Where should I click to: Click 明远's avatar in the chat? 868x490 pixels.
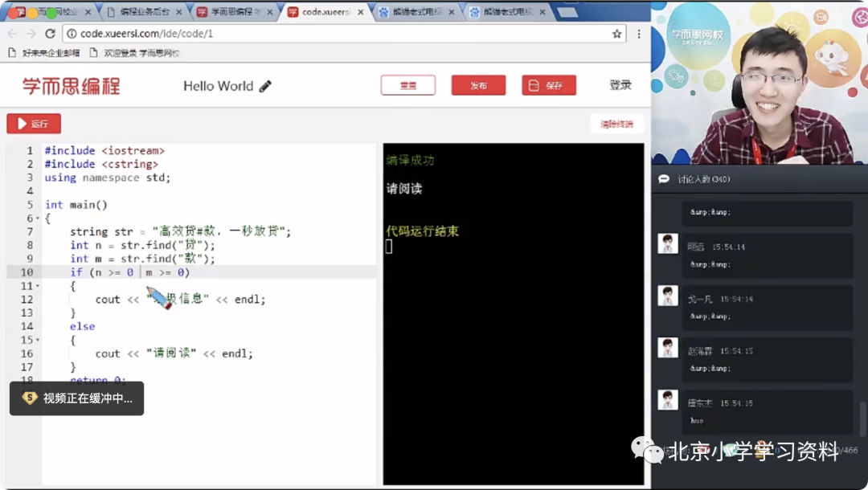tap(668, 243)
